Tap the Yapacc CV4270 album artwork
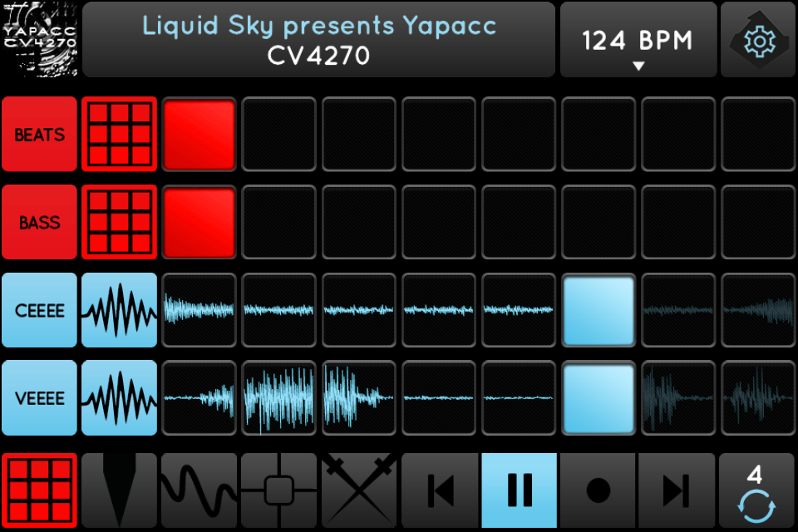 click(40, 40)
